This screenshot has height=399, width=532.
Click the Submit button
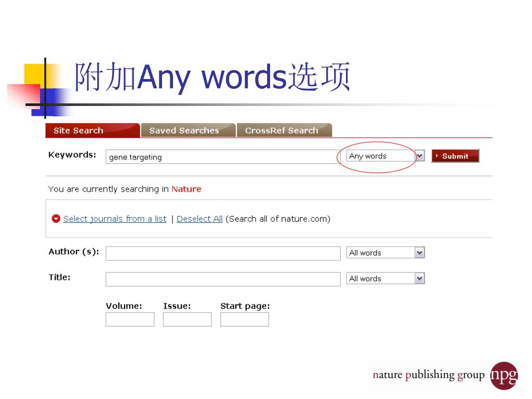(x=455, y=156)
